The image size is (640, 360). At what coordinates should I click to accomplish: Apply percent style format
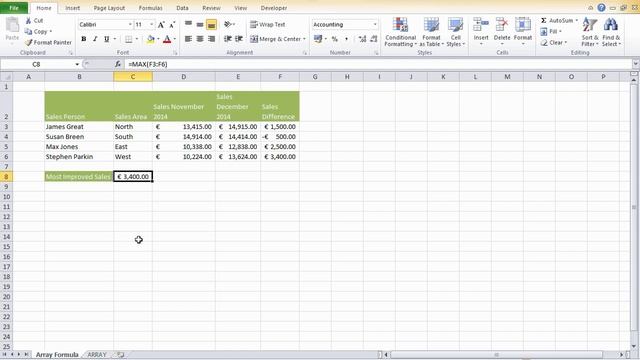[x=335, y=39]
